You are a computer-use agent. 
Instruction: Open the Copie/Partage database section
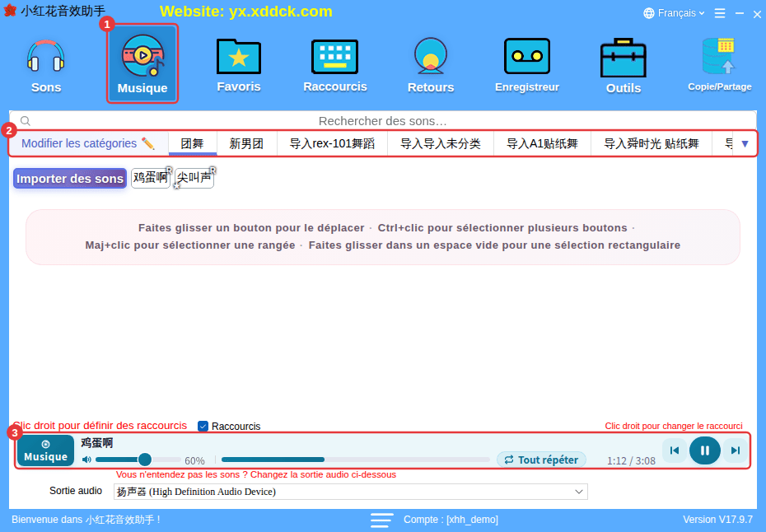click(x=720, y=65)
